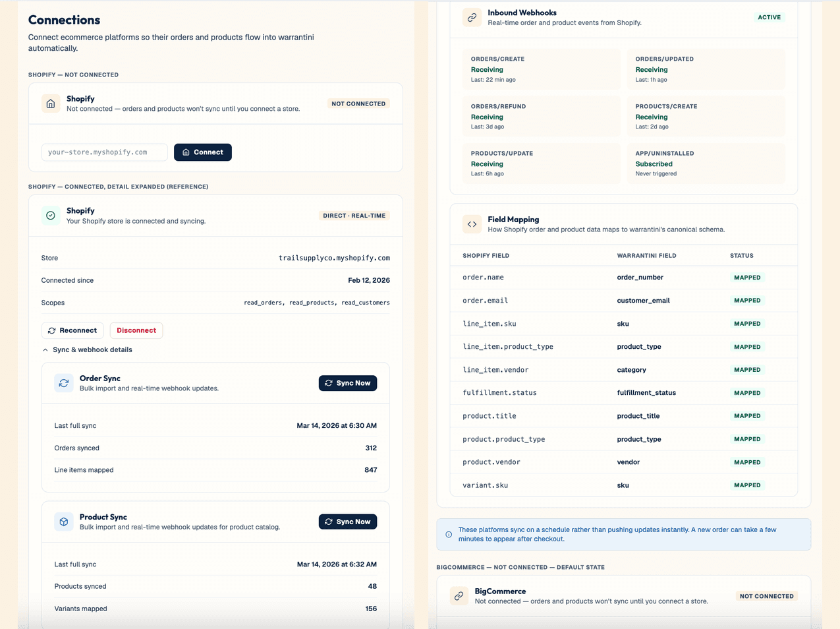This screenshot has width=840, height=629.
Task: Click the customer_email warrantini field
Action: [643, 301]
